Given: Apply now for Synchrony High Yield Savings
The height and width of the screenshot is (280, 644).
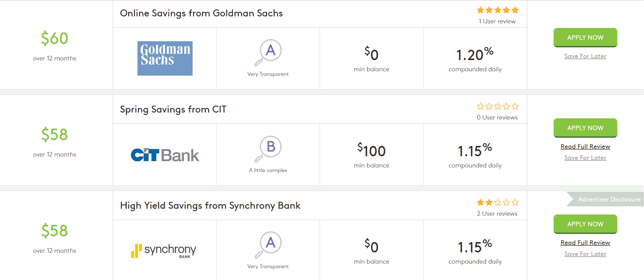Looking at the screenshot, I should point(585,224).
